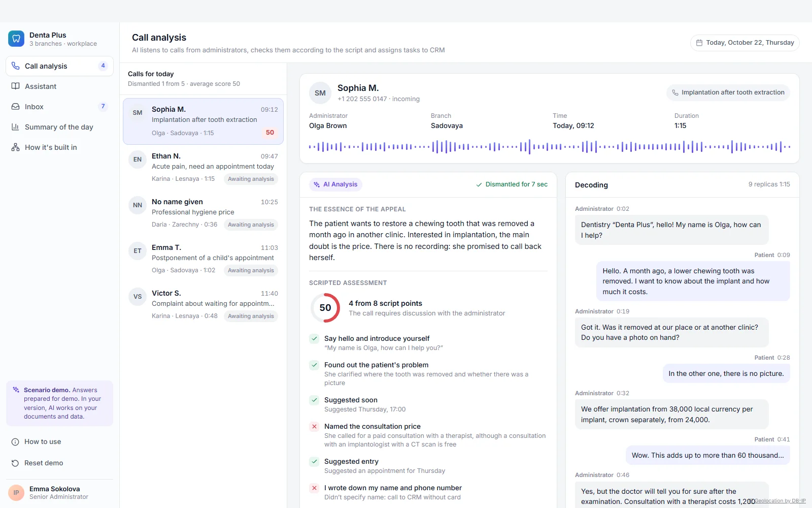Select the Ethan N. acute pain call
Viewport: 812px width, 508px height.
[x=203, y=168]
